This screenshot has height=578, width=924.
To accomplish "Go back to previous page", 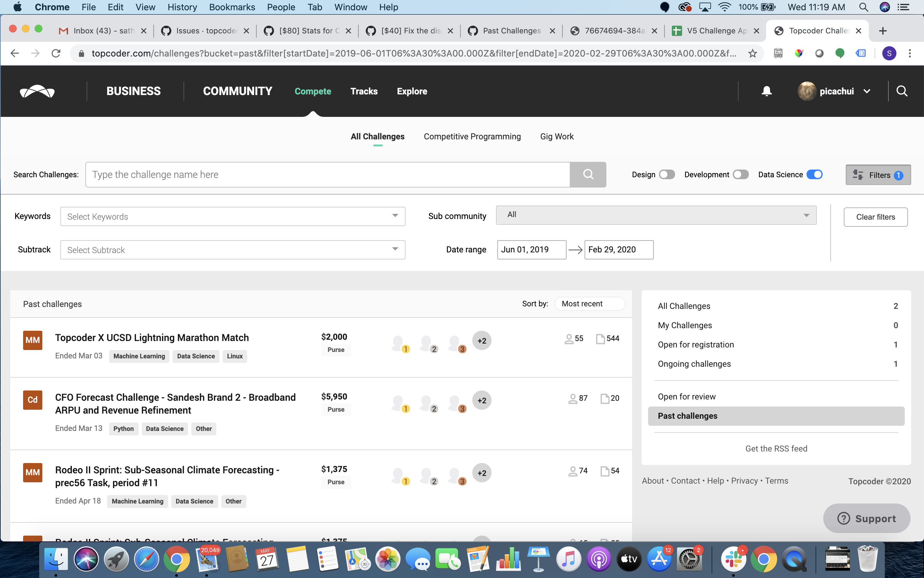I will pos(15,53).
